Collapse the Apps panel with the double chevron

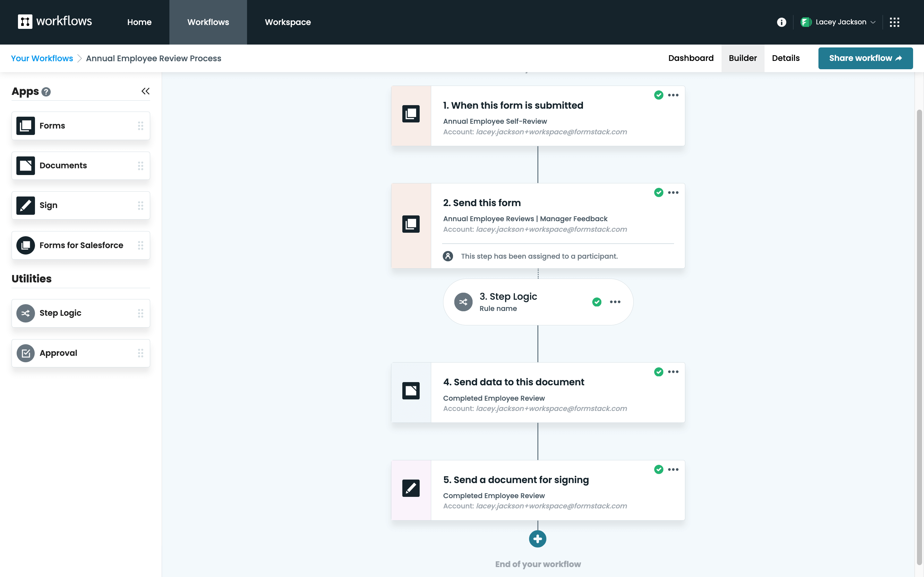145,91
